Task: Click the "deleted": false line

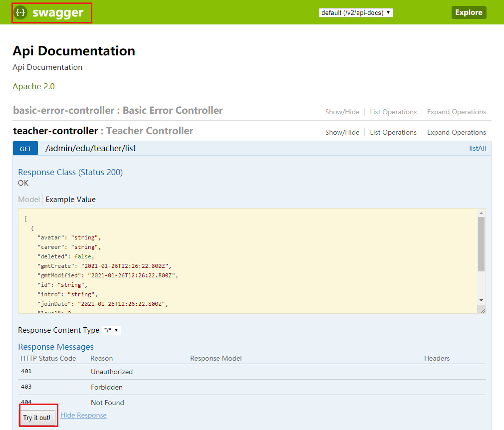Action: 65,256
